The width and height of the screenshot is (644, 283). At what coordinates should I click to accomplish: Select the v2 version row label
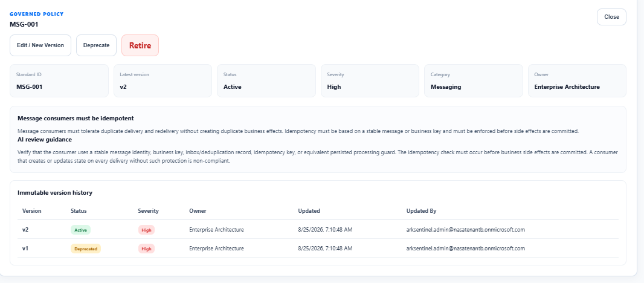click(x=25, y=230)
